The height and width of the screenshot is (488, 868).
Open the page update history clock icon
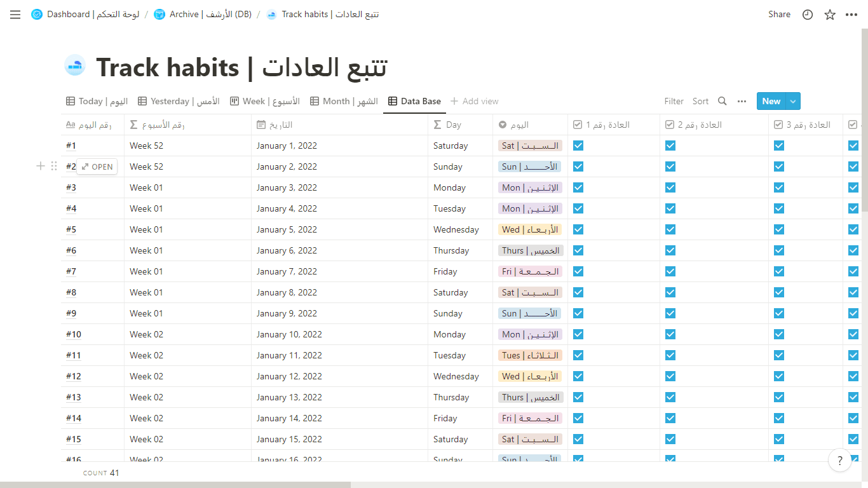pos(807,14)
